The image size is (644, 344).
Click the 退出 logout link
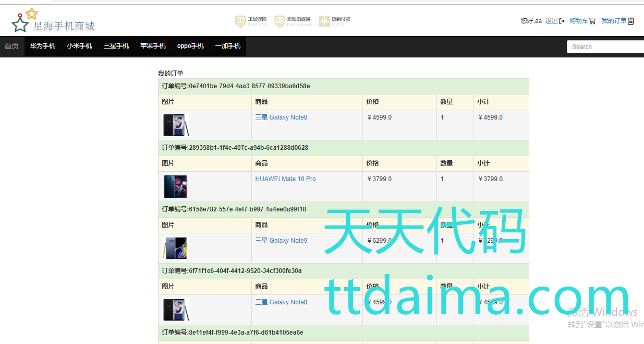[551, 21]
